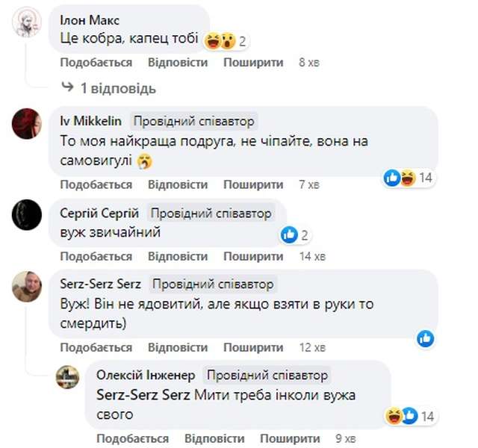
Task: Open Сергій Сергій's dark avatar
Action: tap(27, 215)
